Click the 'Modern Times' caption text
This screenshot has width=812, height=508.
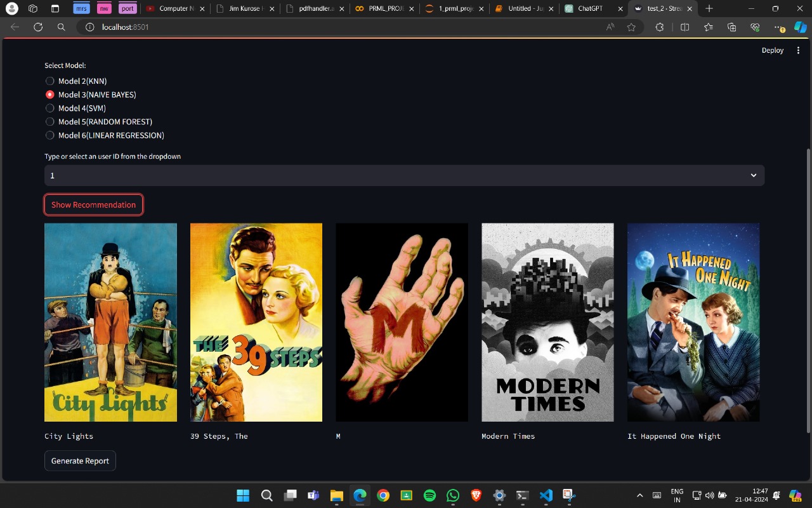point(508,436)
